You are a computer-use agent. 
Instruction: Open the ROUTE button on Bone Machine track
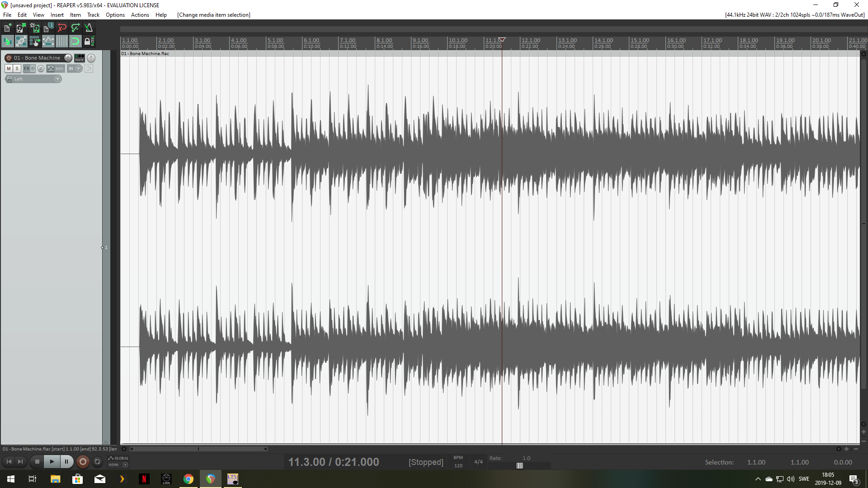(80, 58)
